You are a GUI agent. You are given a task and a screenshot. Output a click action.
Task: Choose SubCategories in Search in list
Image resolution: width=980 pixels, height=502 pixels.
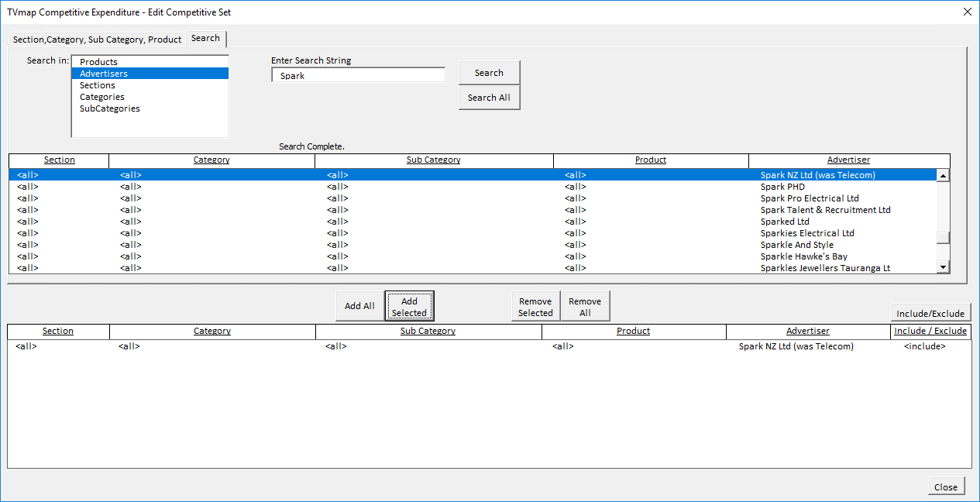pos(150,108)
